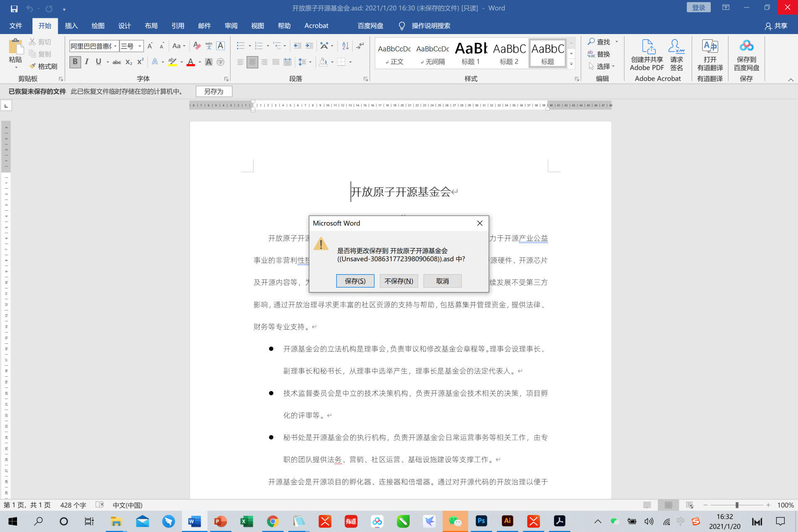Open the Insert ribbon tab
This screenshot has width=798, height=532.
click(71, 26)
